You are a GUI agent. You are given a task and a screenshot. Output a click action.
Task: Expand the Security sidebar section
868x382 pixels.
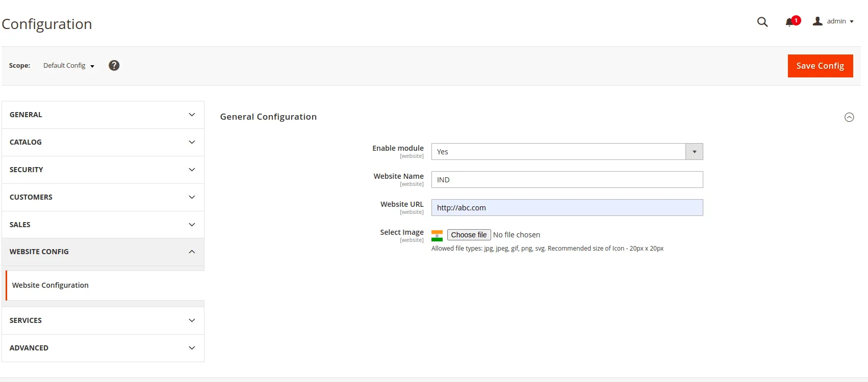tap(103, 170)
